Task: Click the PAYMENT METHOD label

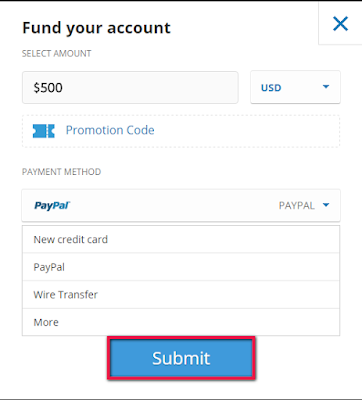Action: tap(61, 172)
